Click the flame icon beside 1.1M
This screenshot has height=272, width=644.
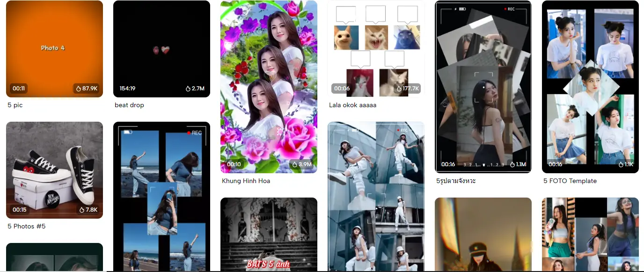[512, 164]
